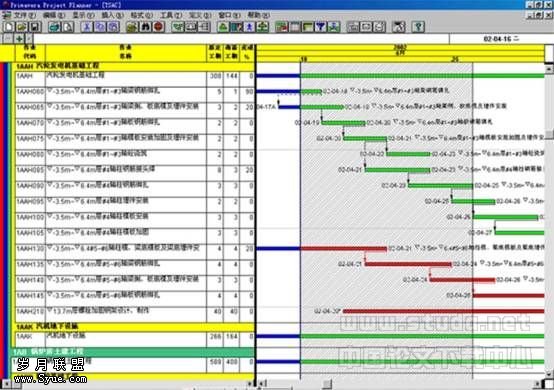
Task: Click the minus delete activity button
Action: (x=7, y=39)
